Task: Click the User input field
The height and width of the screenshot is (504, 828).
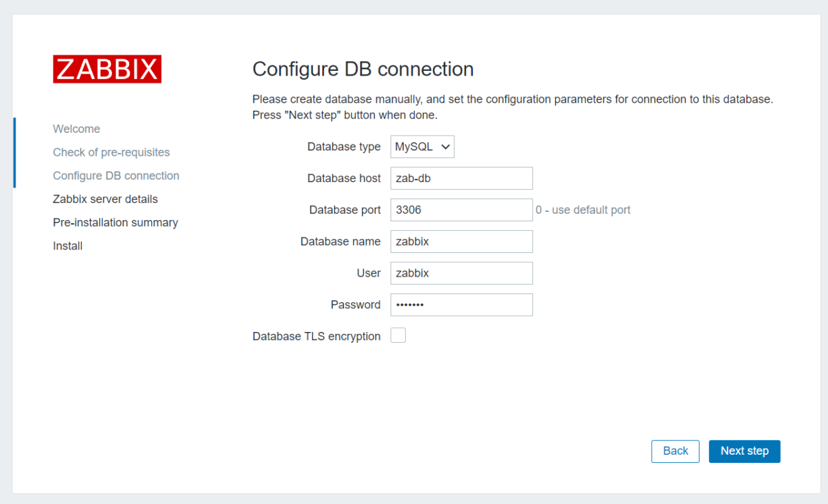Action: tap(461, 273)
